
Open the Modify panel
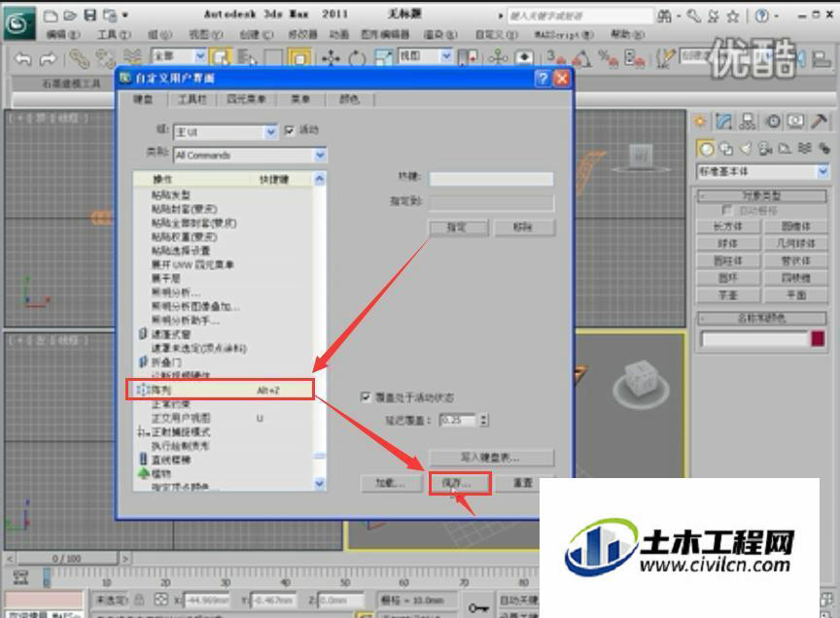click(x=723, y=121)
